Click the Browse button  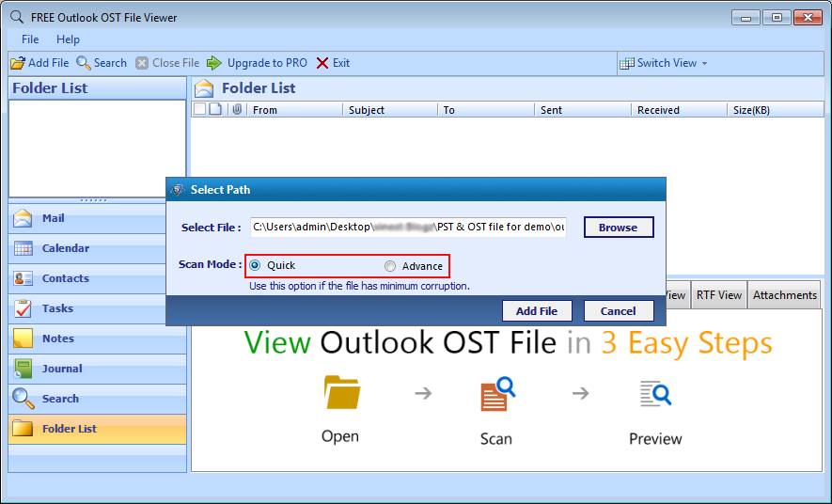[x=619, y=227]
